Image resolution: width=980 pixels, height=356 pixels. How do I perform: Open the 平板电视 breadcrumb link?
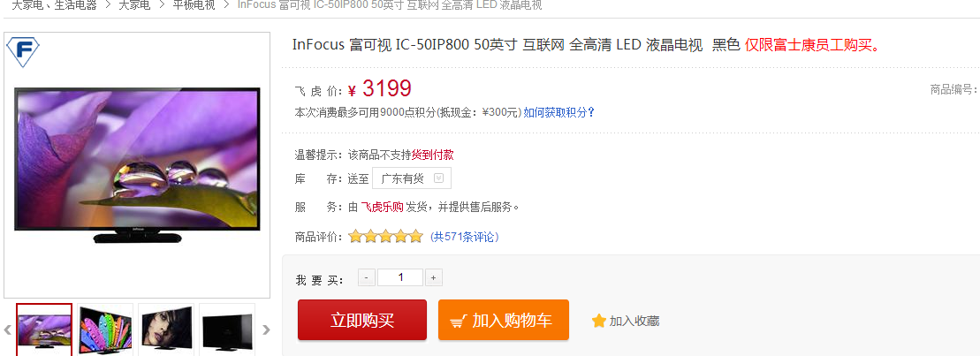[194, 4]
